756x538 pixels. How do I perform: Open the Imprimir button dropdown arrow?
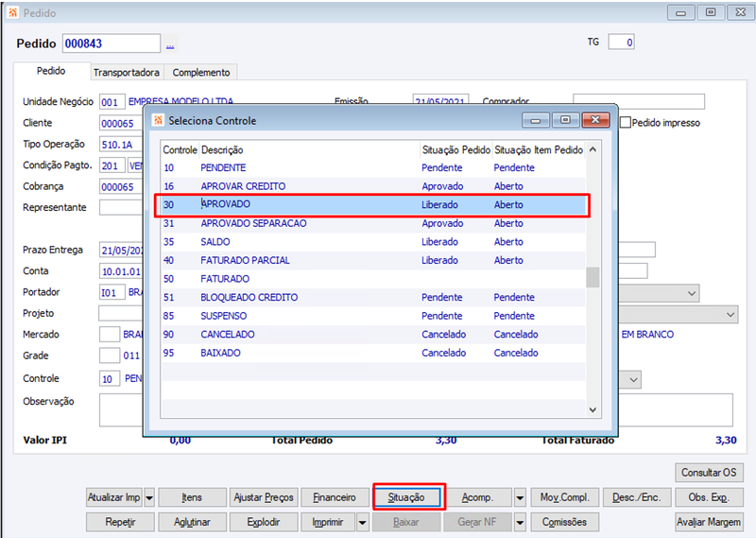coord(363,522)
